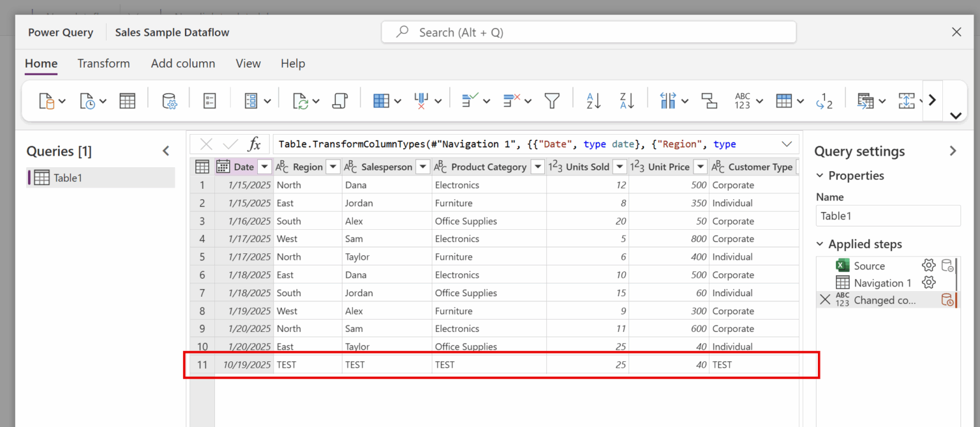Collapse the Properties section
980x427 pixels.
(820, 176)
